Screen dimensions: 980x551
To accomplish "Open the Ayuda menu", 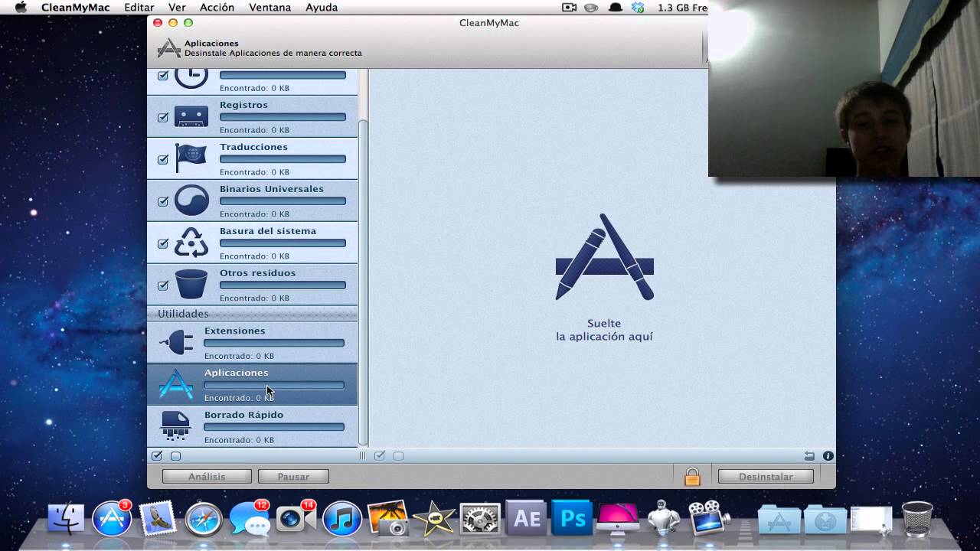I will (322, 8).
